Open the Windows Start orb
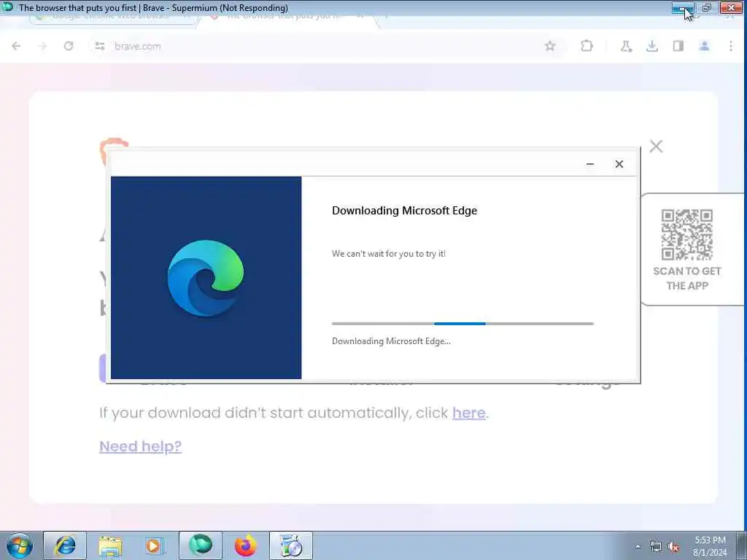 point(20,545)
